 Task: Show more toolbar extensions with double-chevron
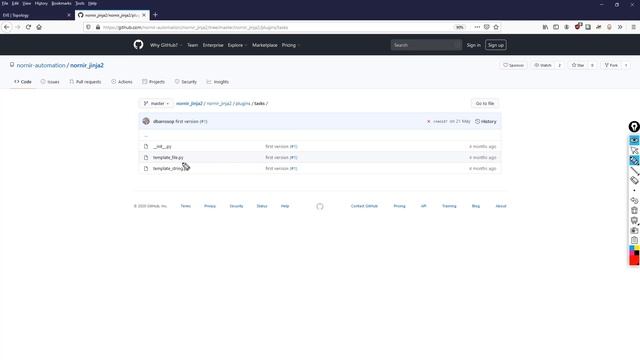coord(620,27)
